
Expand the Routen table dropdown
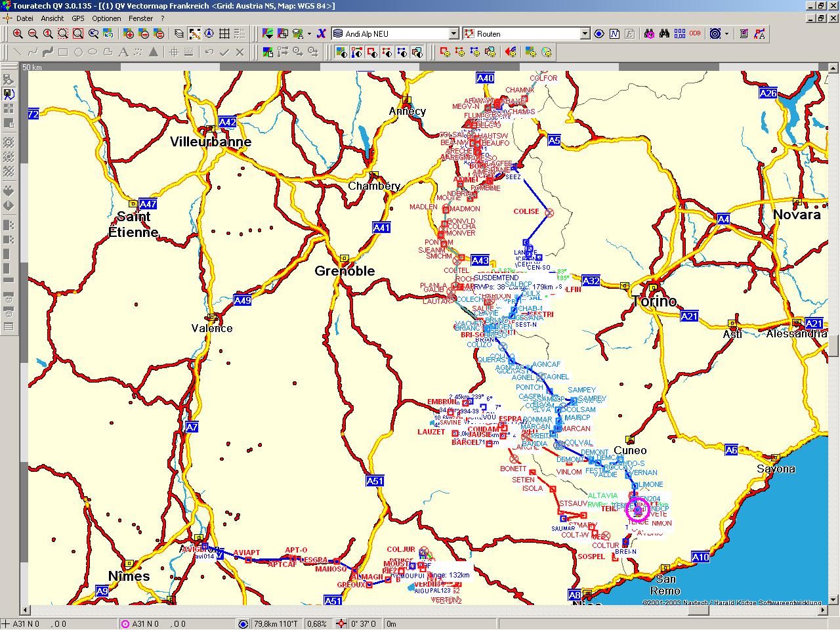tap(585, 34)
